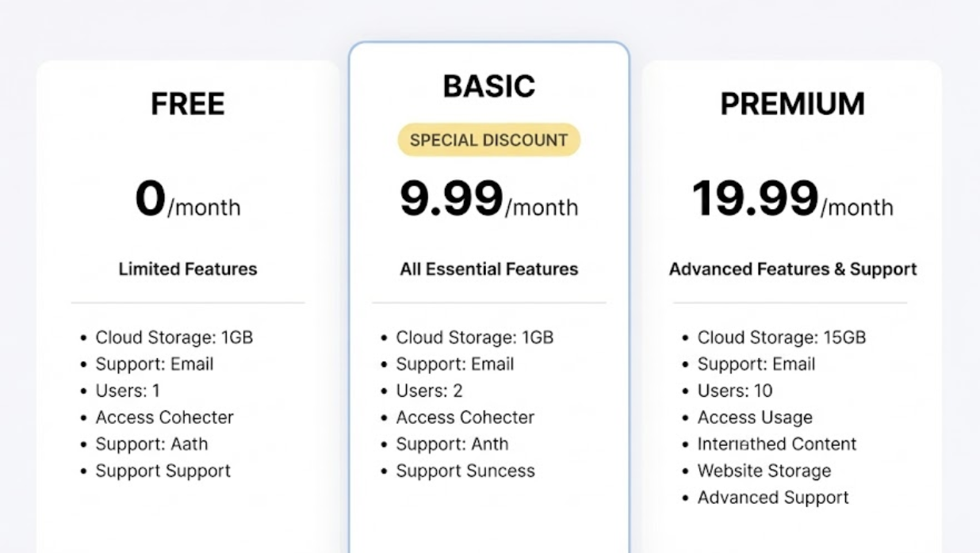Click Advanced Features & Support subtitle
This screenshot has width=980, height=553.
point(792,269)
